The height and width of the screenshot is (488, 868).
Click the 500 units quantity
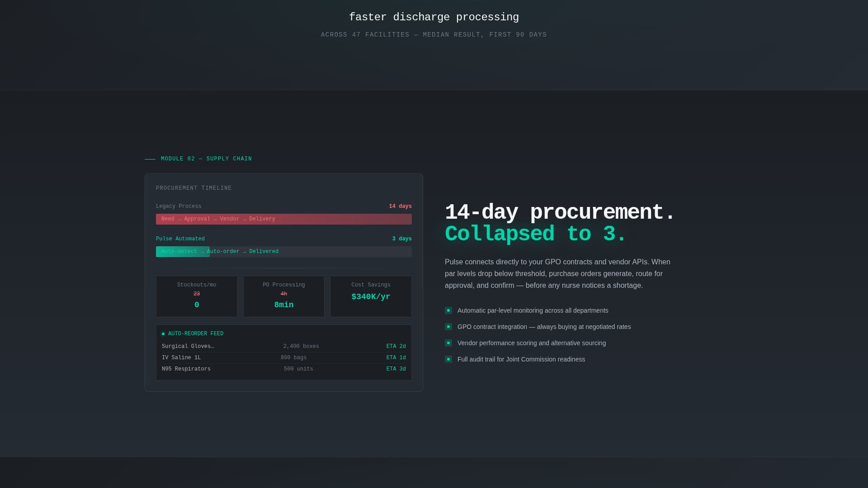(298, 369)
